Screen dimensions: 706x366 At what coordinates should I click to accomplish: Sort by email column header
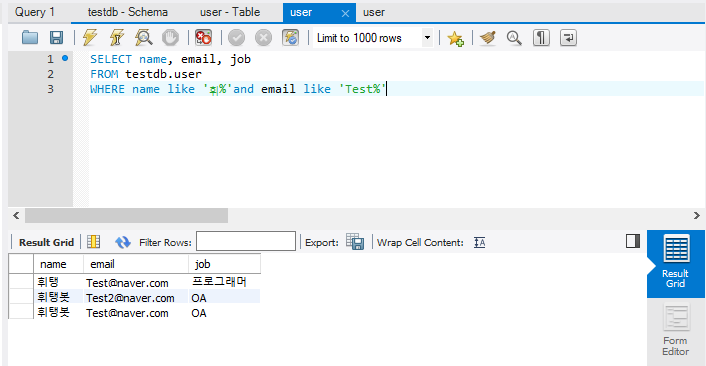click(136, 264)
